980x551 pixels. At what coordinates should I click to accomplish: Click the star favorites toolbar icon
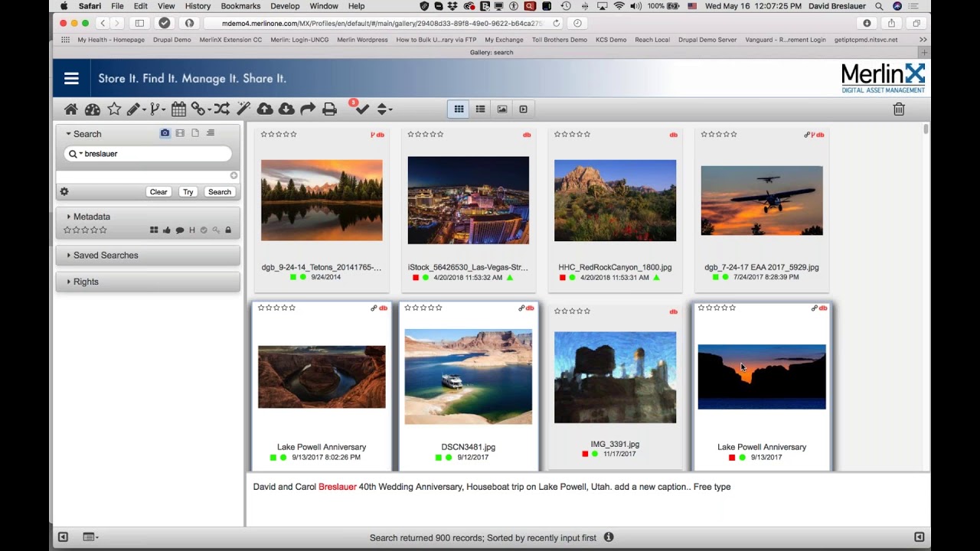(x=114, y=109)
